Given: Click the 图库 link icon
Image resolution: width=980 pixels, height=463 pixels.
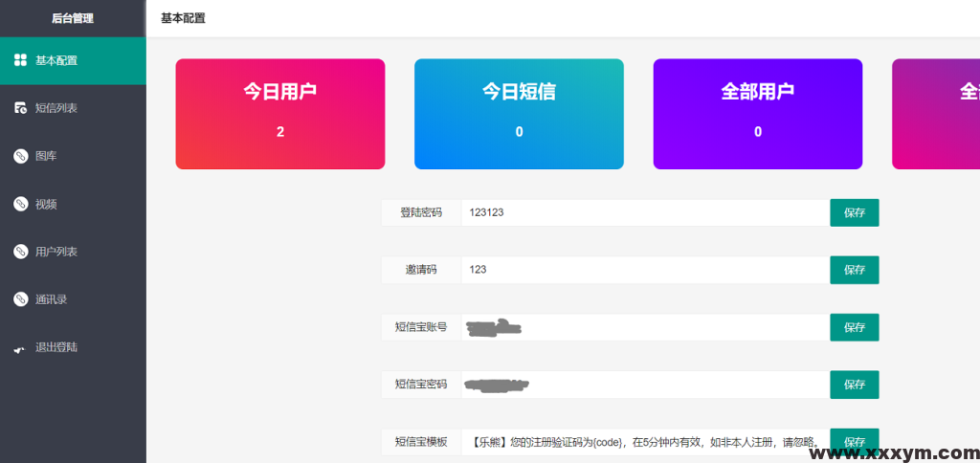Looking at the screenshot, I should [20, 156].
